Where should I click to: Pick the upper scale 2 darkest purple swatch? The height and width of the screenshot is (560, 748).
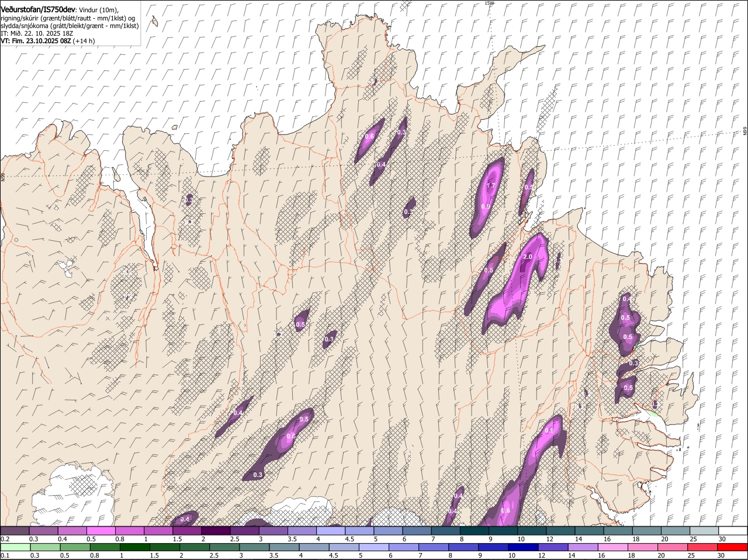coord(216,531)
